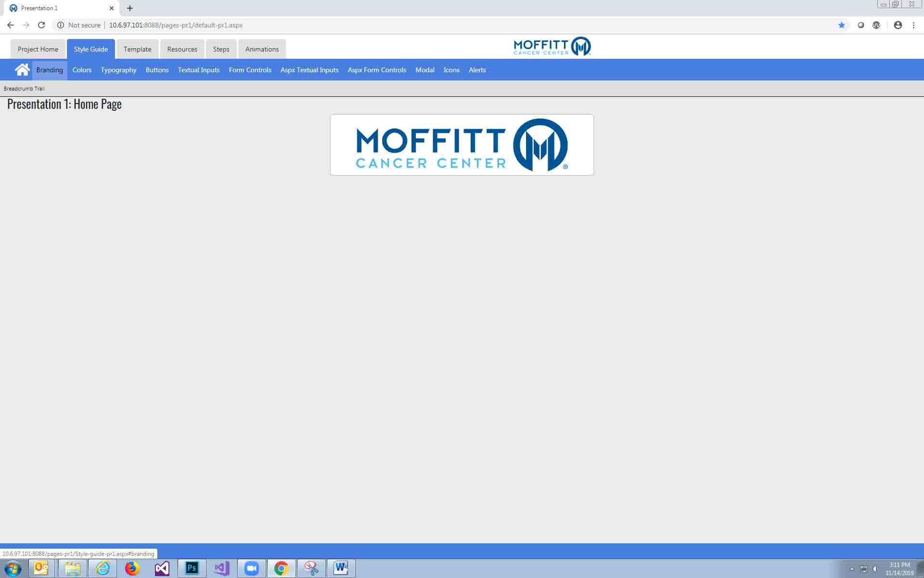The height and width of the screenshot is (578, 924).
Task: Select the Animations tab
Action: pyautogui.click(x=262, y=49)
